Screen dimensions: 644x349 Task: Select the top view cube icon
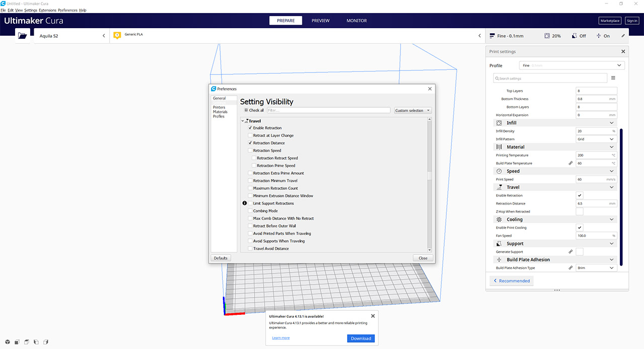[x=27, y=342]
